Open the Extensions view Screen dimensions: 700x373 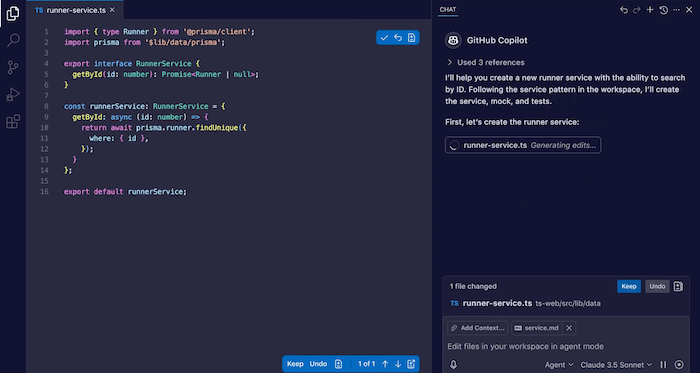pos(13,121)
